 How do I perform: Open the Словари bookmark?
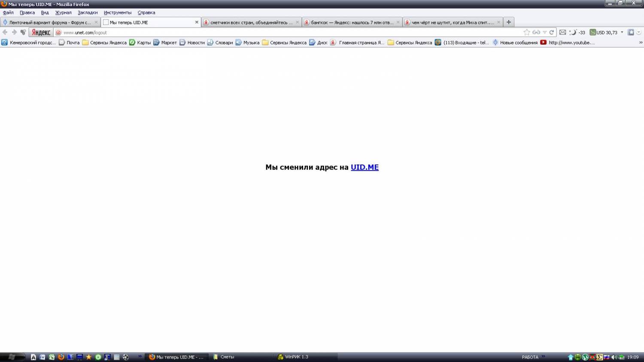click(x=220, y=43)
